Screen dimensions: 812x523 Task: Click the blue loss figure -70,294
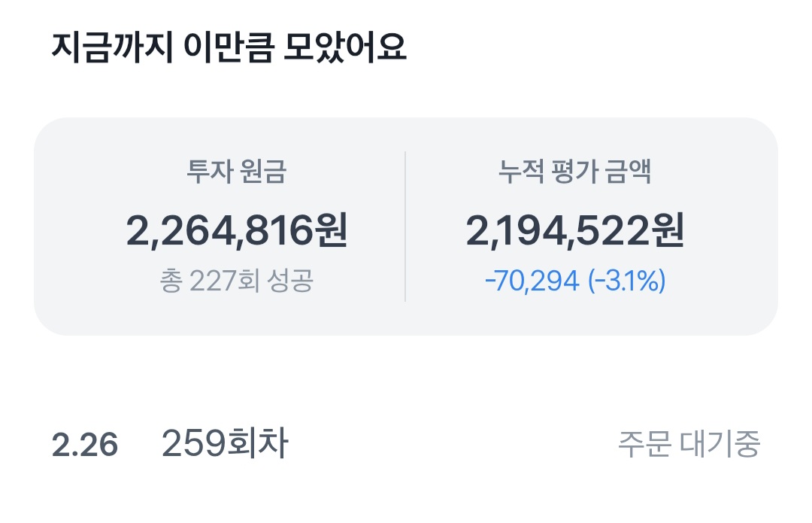[532, 281]
